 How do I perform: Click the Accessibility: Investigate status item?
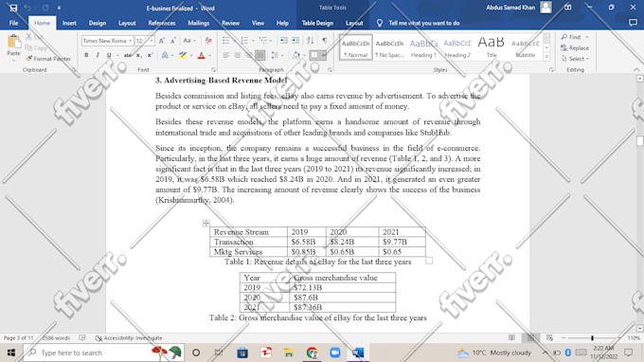pos(129,337)
